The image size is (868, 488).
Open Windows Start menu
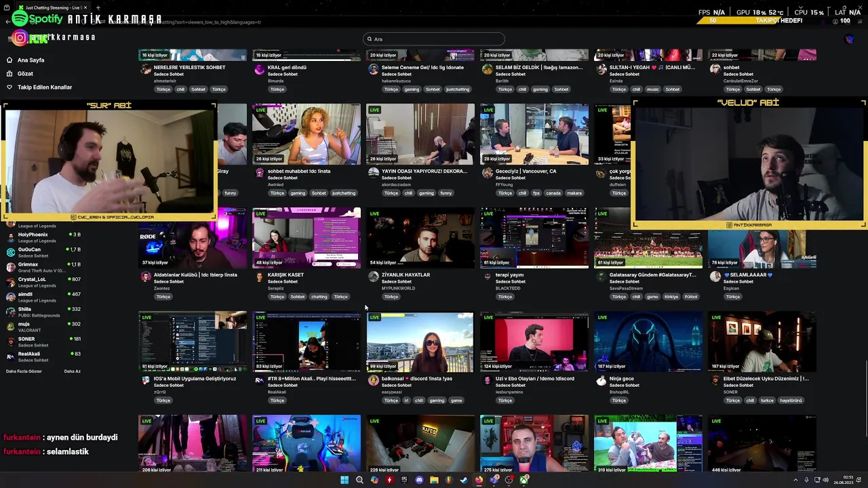[x=344, y=480]
